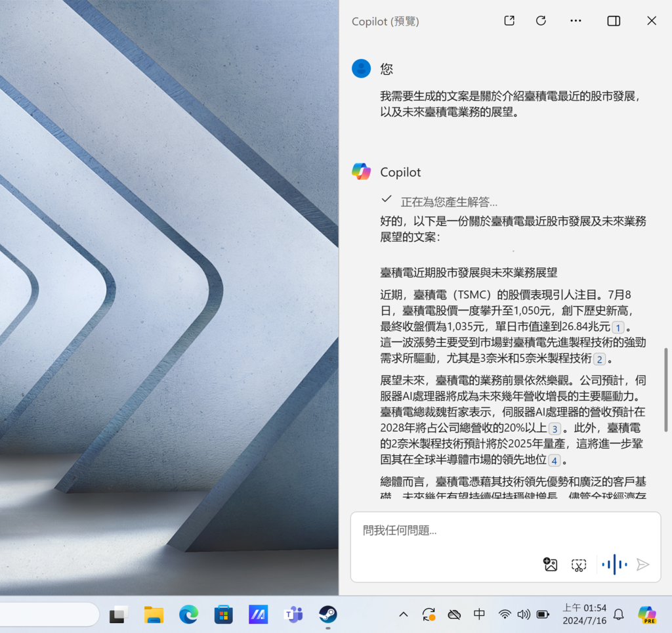Open Task View from the taskbar
The width and height of the screenshot is (672, 633).
pyautogui.click(x=119, y=615)
